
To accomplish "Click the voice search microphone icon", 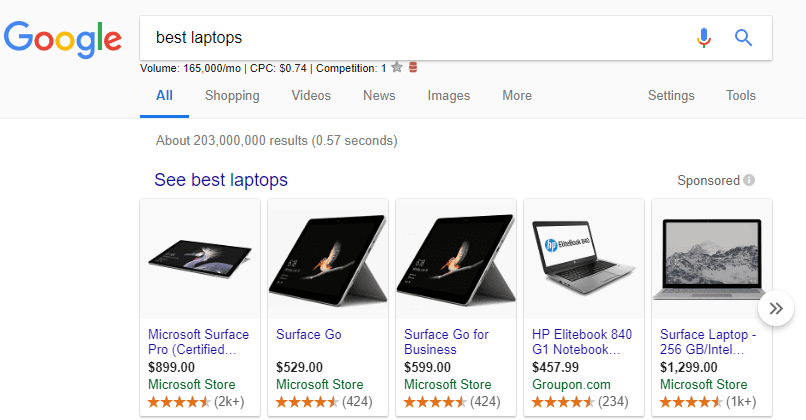I will tap(704, 38).
